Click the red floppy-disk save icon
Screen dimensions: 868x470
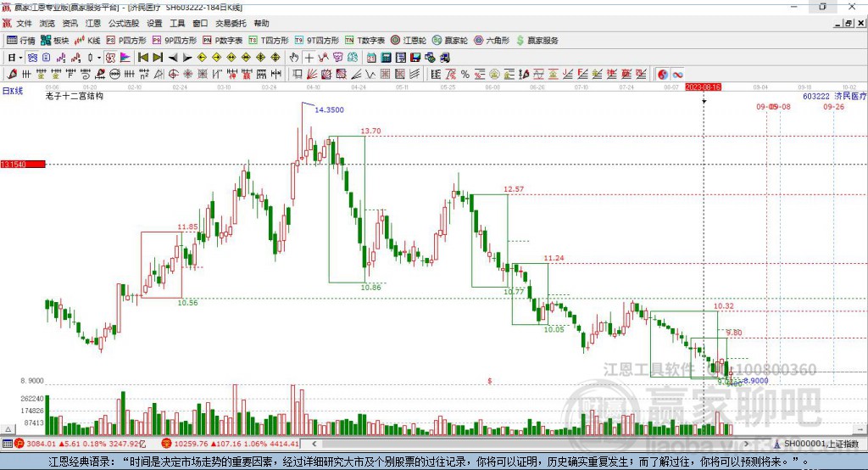coord(415,58)
